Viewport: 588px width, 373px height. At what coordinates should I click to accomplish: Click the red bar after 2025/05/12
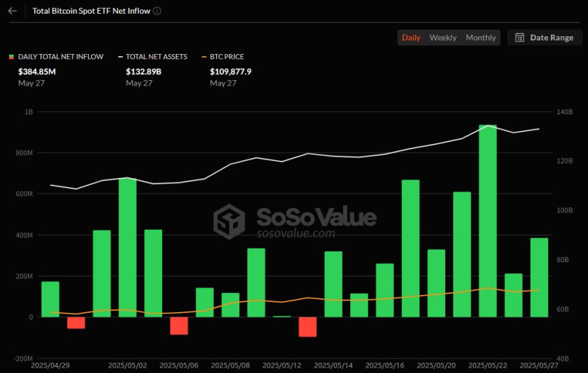tap(308, 327)
